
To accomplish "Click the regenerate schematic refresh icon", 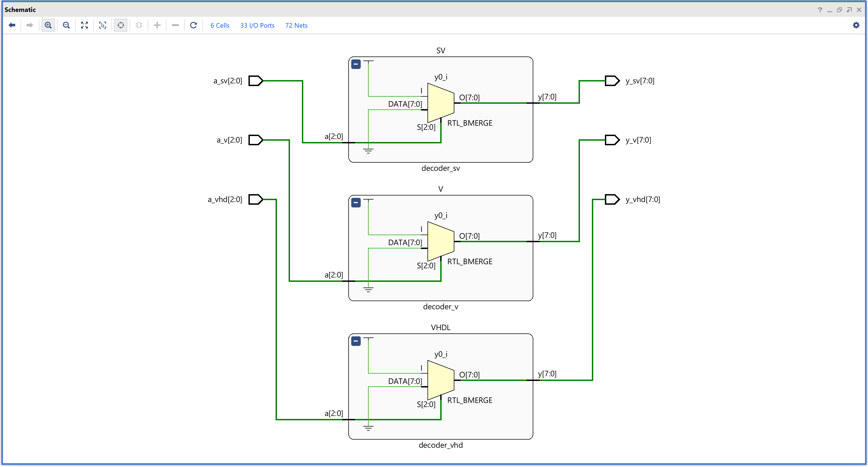I will [193, 25].
